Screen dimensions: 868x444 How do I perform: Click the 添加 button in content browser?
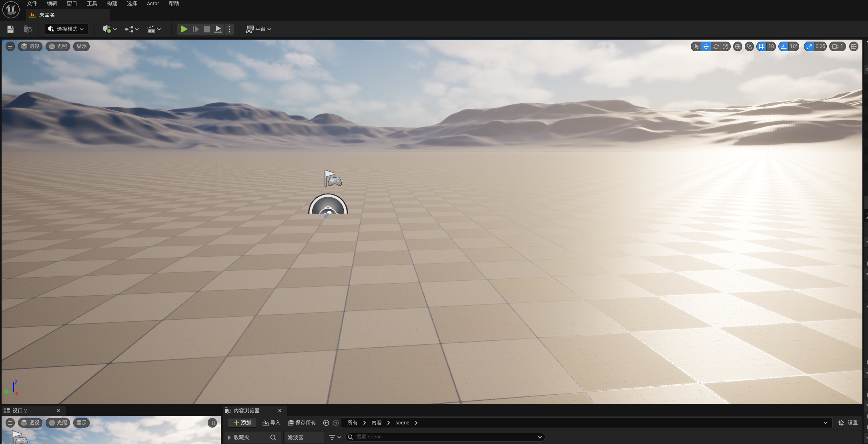[x=243, y=423]
